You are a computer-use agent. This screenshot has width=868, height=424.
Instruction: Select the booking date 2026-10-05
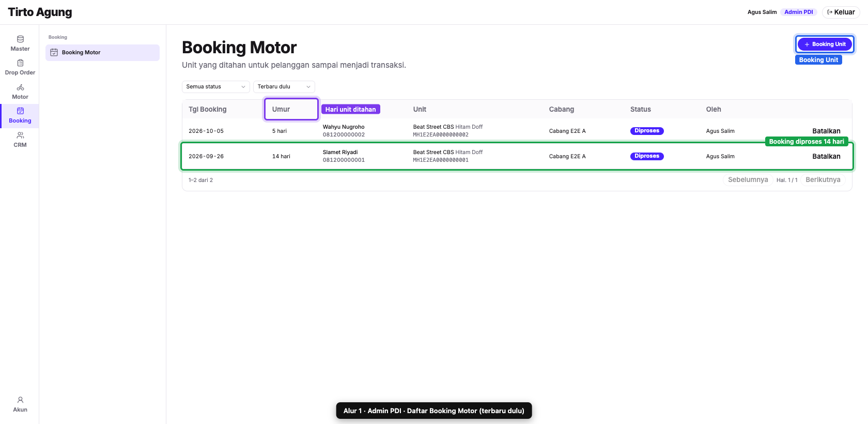pyautogui.click(x=206, y=131)
